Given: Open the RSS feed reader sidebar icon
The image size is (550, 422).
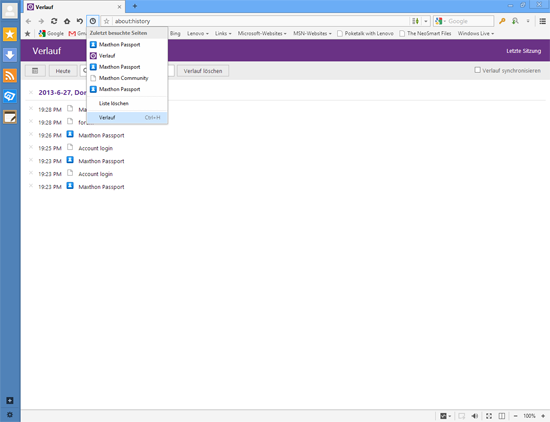Looking at the screenshot, I should coord(10,75).
